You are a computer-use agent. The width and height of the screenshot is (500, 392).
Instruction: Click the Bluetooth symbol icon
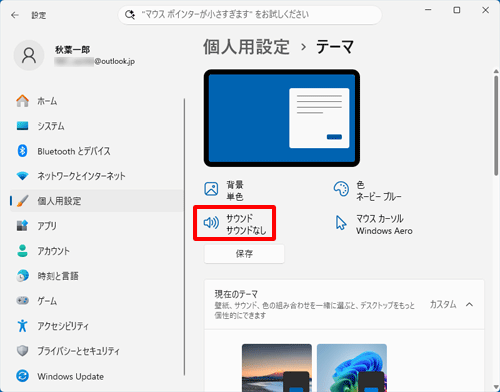click(22, 151)
